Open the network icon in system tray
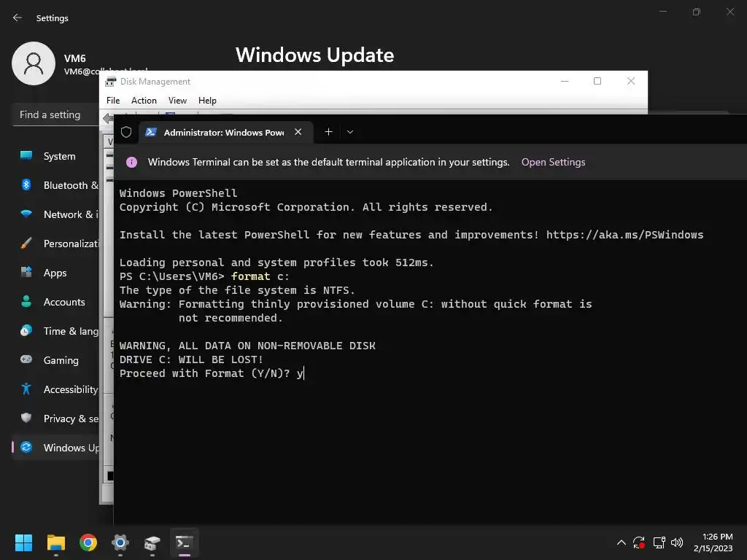Image resolution: width=747 pixels, height=560 pixels. pyautogui.click(x=659, y=542)
